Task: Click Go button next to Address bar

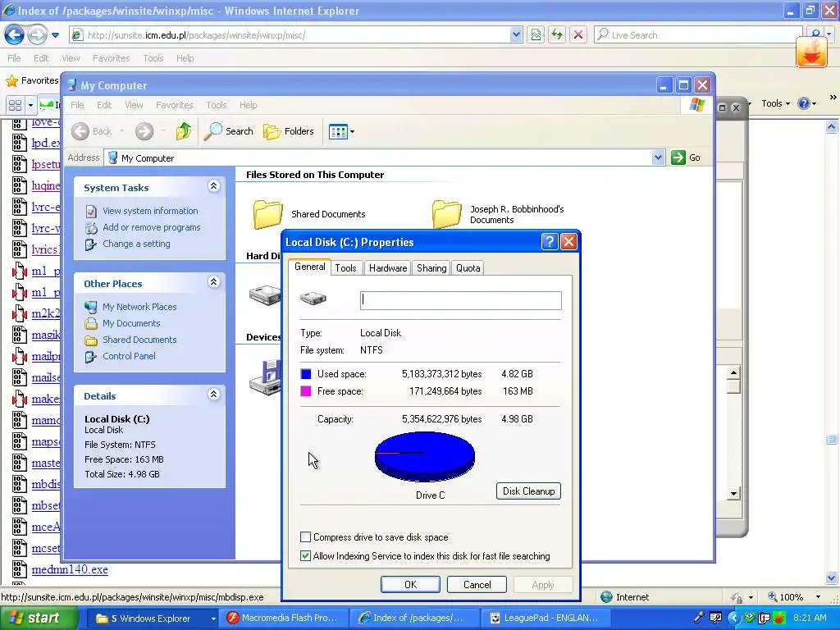Action: 687,157
